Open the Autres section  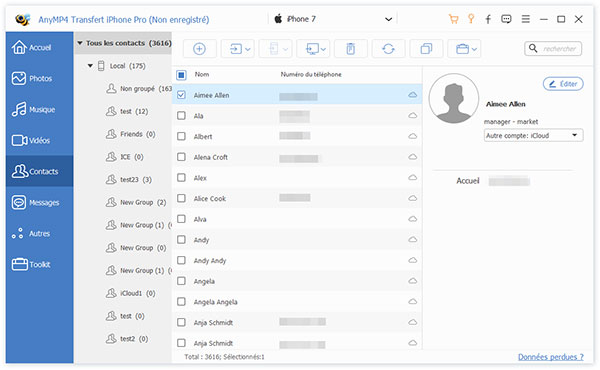tap(39, 233)
